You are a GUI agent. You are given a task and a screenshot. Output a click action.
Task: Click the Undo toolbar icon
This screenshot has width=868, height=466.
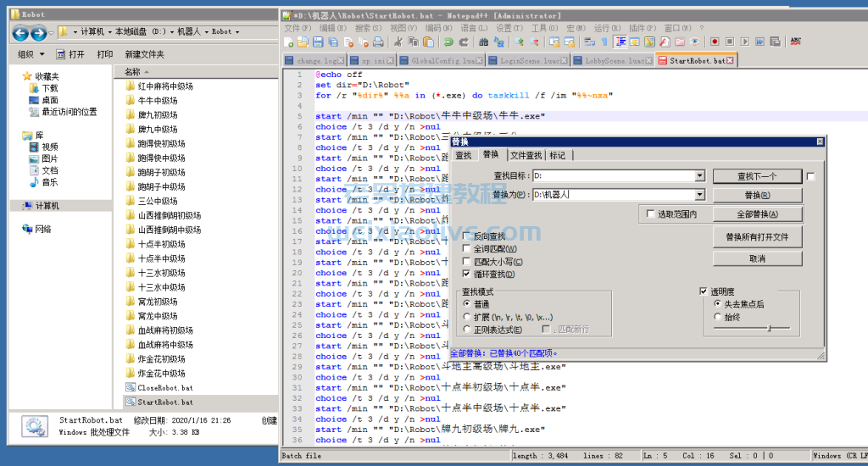pyautogui.click(x=448, y=42)
